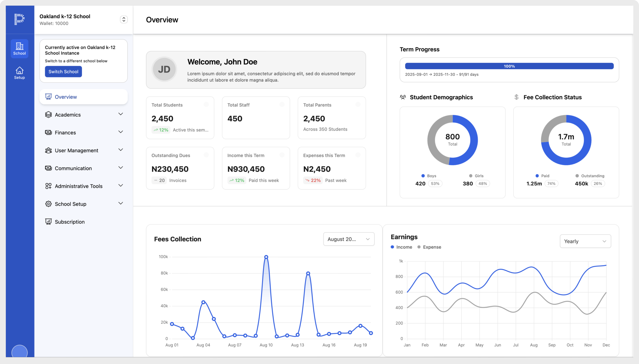Click the Term Progress bar
The height and width of the screenshot is (364, 639).
point(509,66)
